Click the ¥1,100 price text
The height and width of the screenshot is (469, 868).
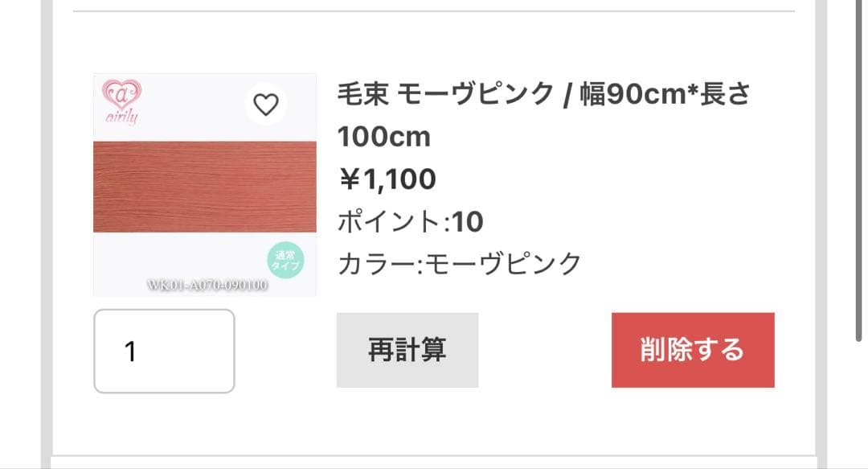(387, 179)
